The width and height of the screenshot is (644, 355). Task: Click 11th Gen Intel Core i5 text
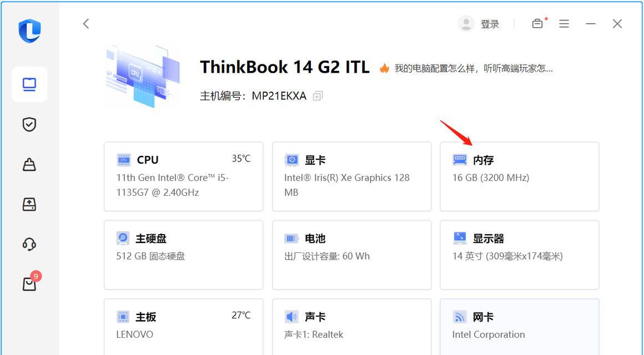[x=173, y=185]
